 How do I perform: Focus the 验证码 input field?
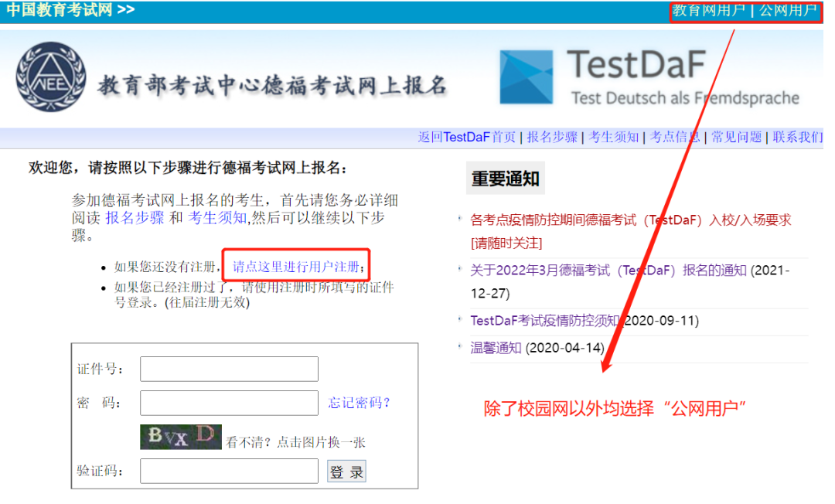229,471
